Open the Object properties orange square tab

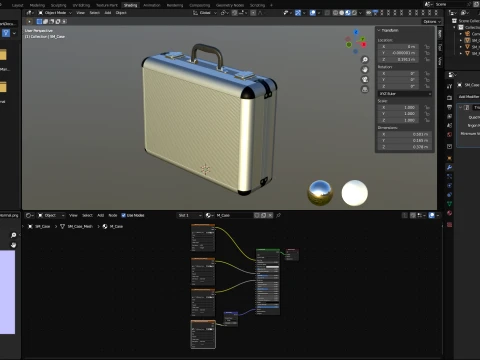(449, 158)
